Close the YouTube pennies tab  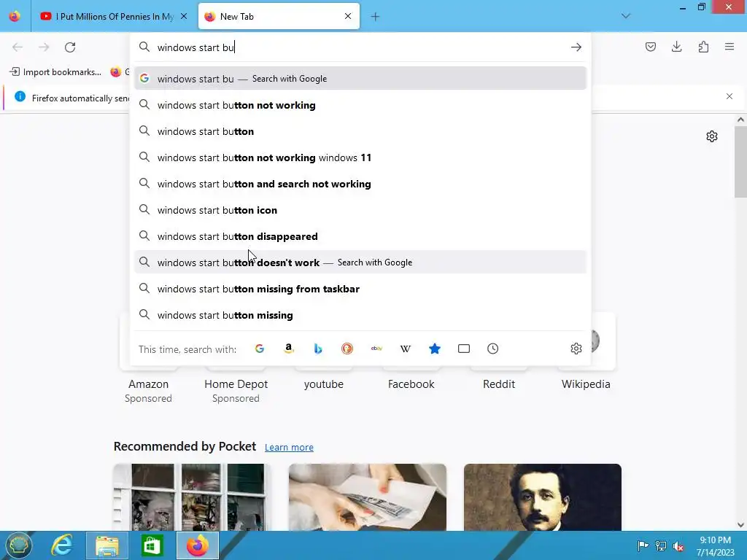point(184,16)
